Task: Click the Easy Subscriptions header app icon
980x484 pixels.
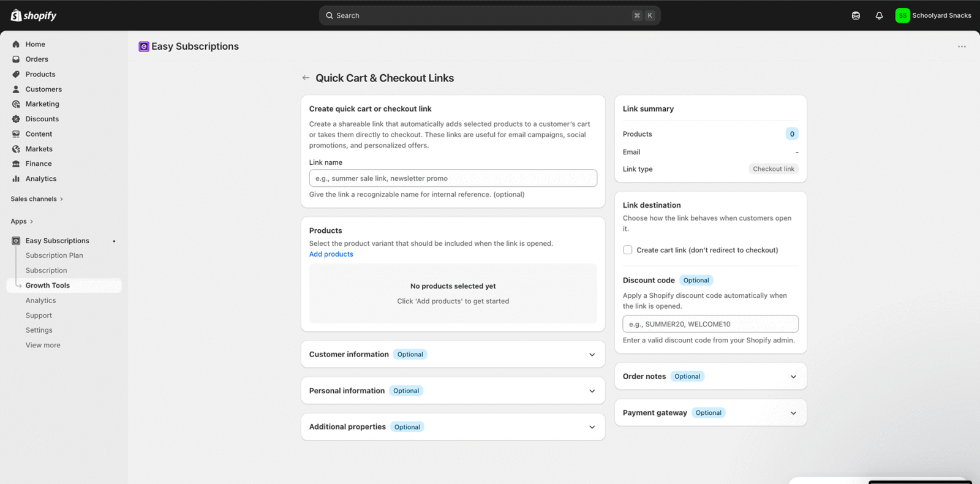Action: click(x=144, y=47)
